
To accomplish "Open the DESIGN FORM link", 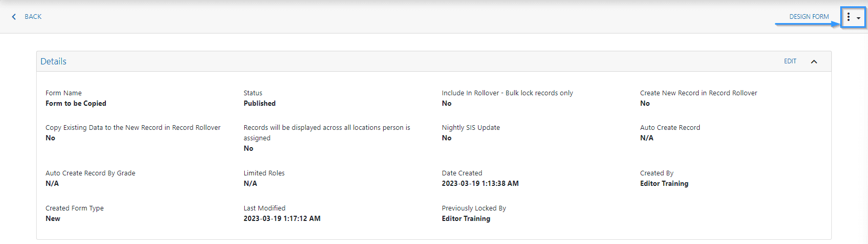I will [x=809, y=17].
